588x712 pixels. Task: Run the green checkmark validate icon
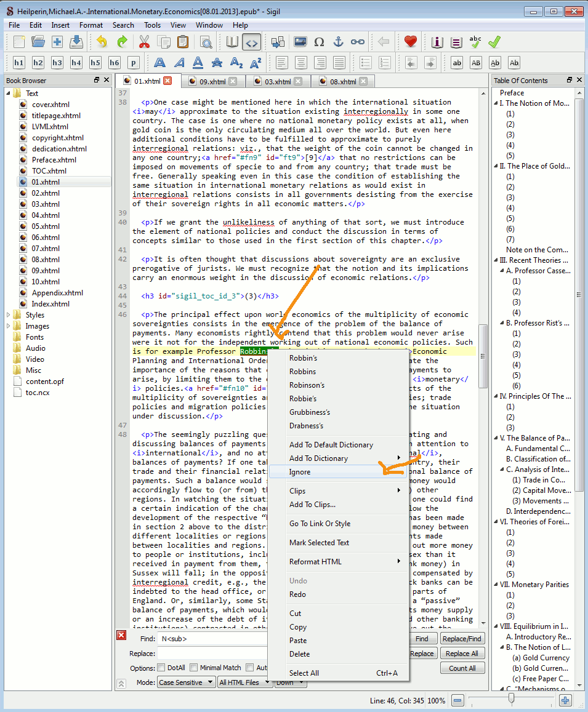(494, 42)
